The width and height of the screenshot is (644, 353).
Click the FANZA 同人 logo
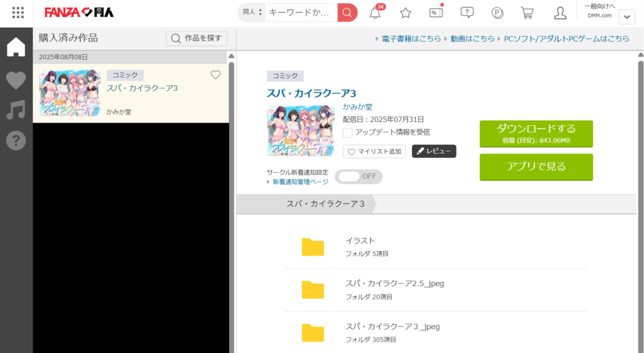(79, 13)
